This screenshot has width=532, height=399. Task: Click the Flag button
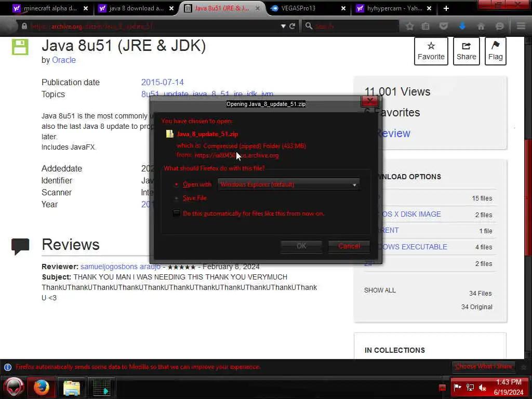[x=495, y=51]
